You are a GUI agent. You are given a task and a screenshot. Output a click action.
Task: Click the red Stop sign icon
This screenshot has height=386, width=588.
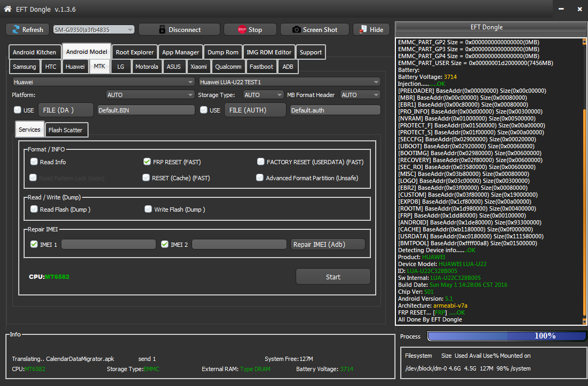point(242,30)
